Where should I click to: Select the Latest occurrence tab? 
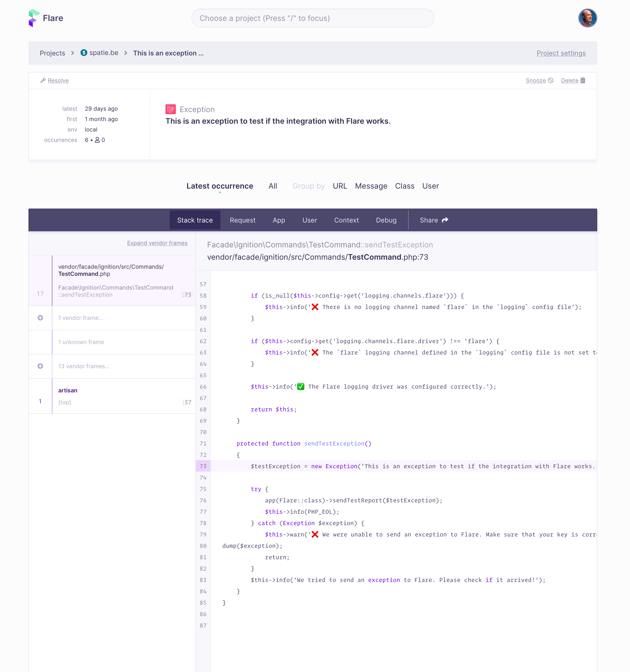pyautogui.click(x=220, y=186)
